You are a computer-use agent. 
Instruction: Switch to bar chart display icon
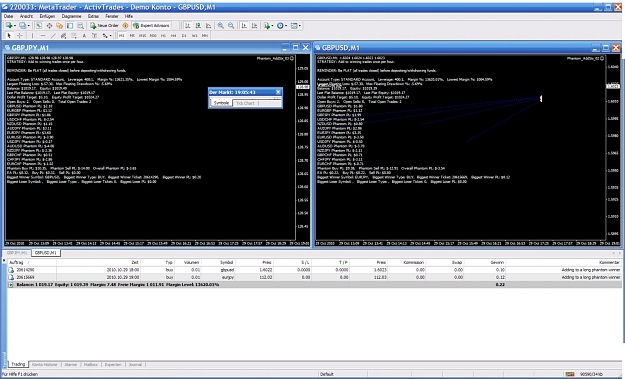pos(187,26)
